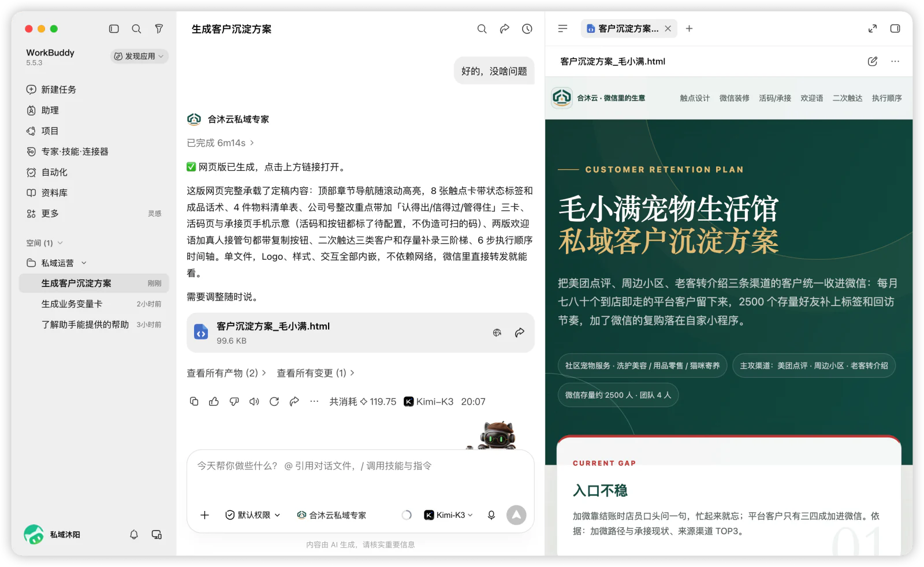
Task: Toggle the sidebar panel icon
Action: coord(114,29)
